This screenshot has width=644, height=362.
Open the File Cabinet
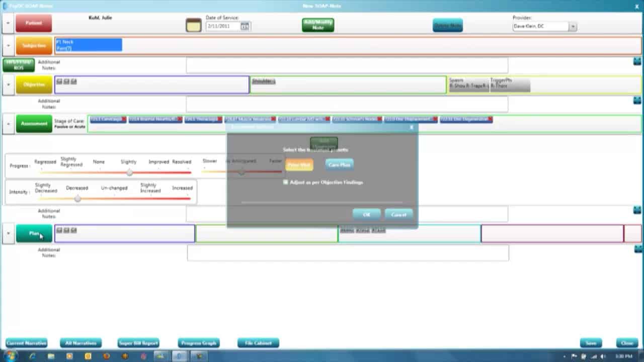click(258, 343)
